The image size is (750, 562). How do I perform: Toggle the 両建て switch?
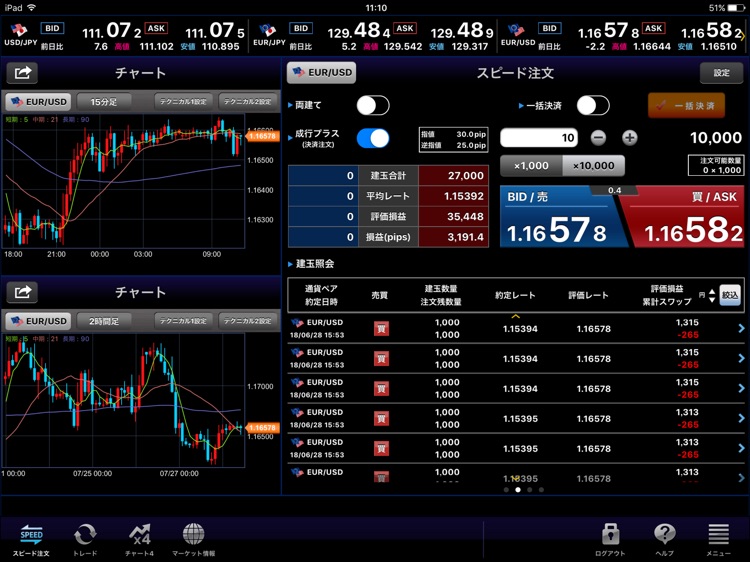[x=373, y=105]
